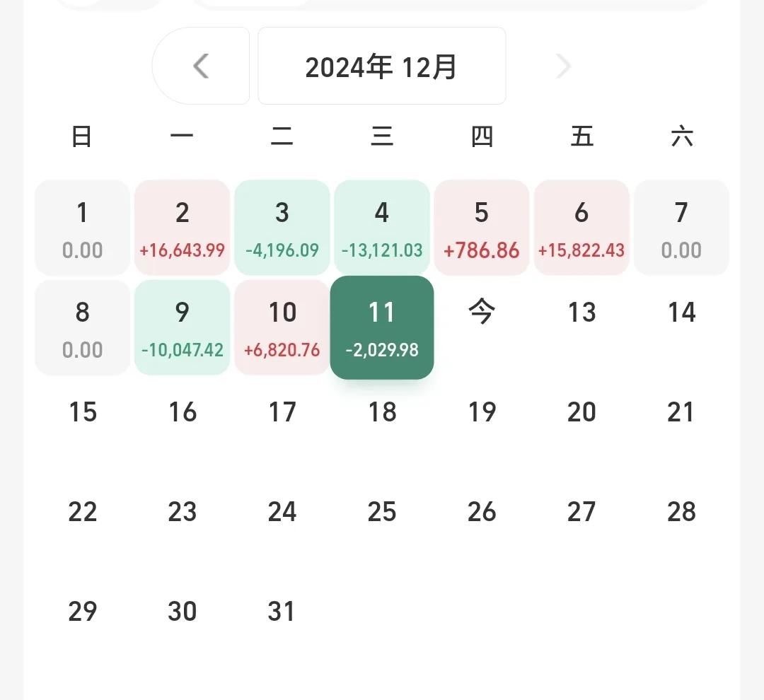This screenshot has width=764, height=700.
Task: Select December 4 showing -13,121.03
Action: (x=382, y=228)
